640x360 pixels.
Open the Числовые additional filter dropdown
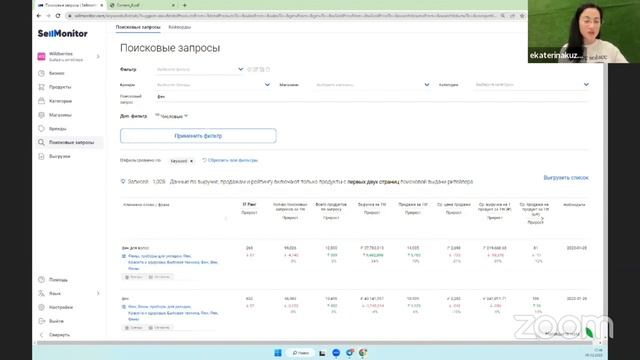click(171, 116)
